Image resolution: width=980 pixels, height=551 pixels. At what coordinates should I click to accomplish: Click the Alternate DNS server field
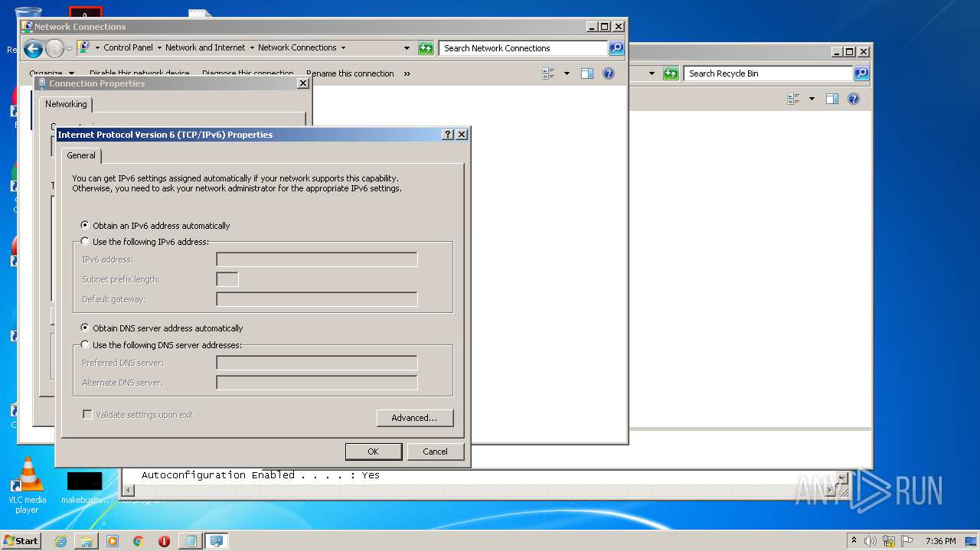pos(317,383)
